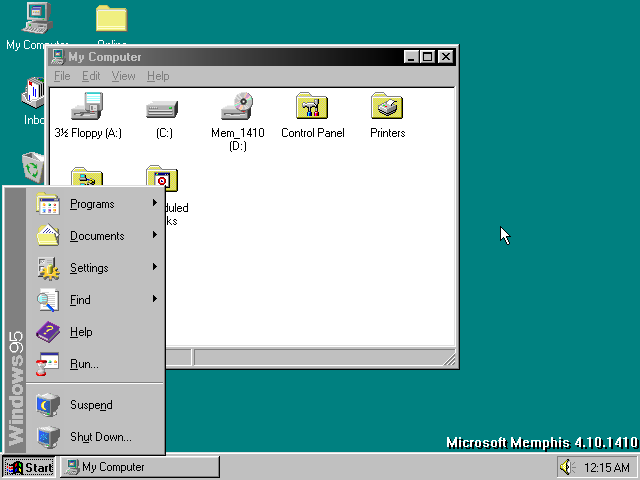Click the My Computer taskbar button
This screenshot has height=480, width=640.
(x=140, y=467)
